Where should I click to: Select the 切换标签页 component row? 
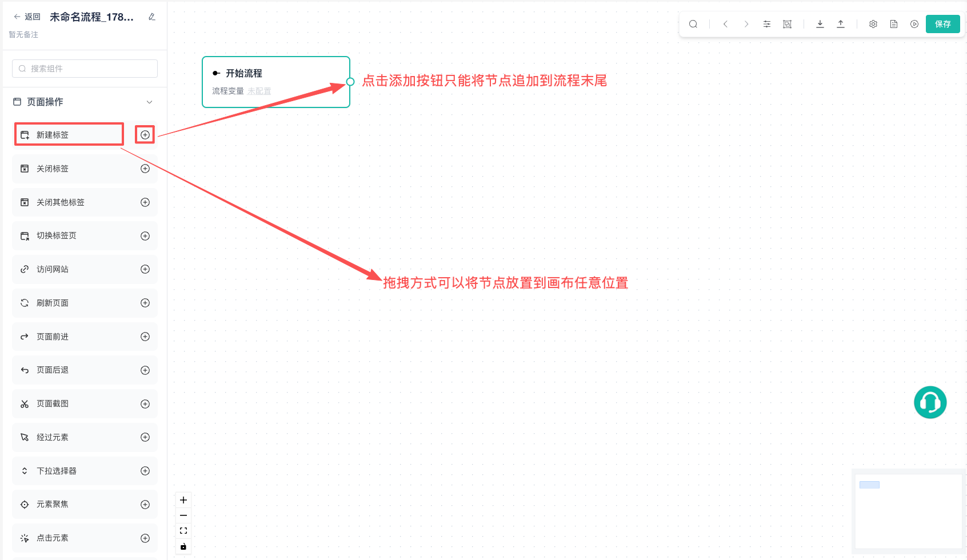tap(85, 236)
